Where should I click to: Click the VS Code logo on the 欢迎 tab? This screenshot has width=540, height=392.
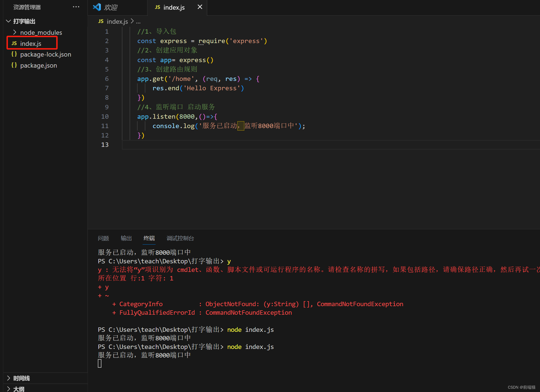97,7
